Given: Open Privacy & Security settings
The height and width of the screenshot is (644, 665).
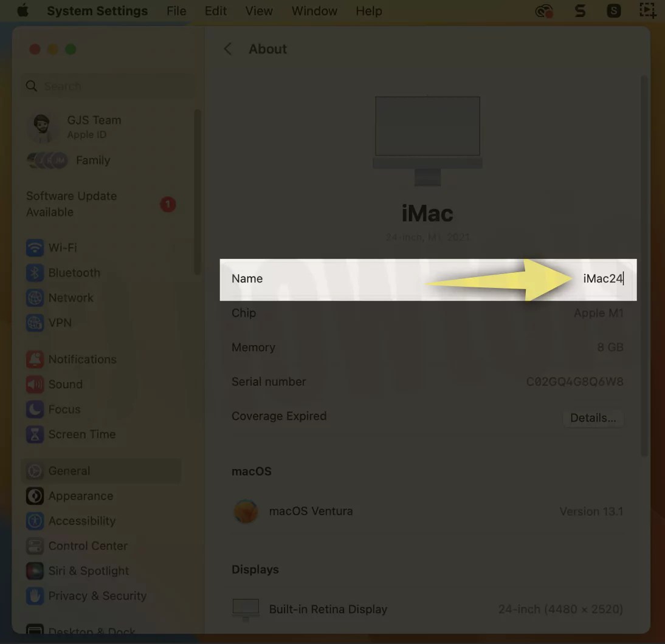Looking at the screenshot, I should [x=35, y=595].
